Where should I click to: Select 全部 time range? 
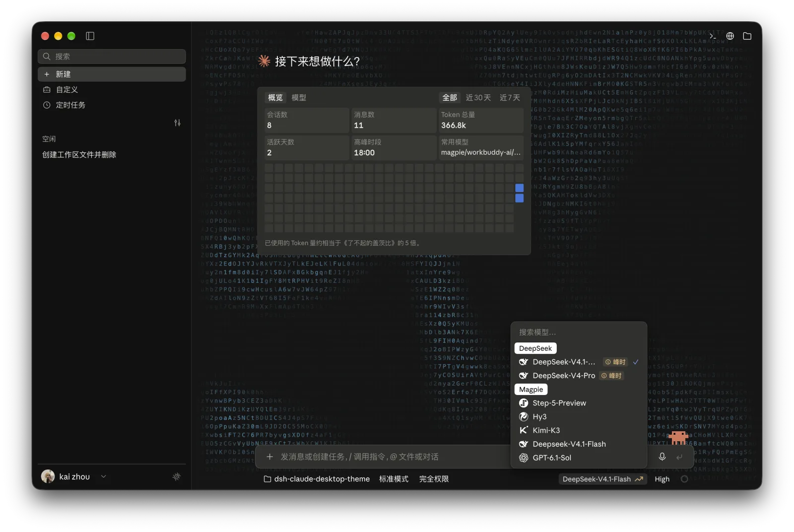(x=450, y=98)
